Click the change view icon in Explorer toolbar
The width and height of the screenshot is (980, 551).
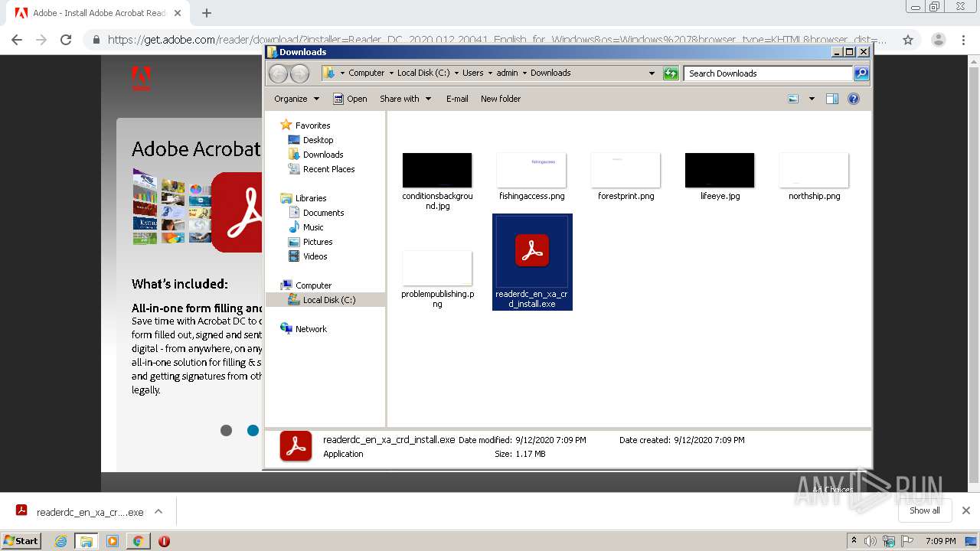click(x=793, y=99)
